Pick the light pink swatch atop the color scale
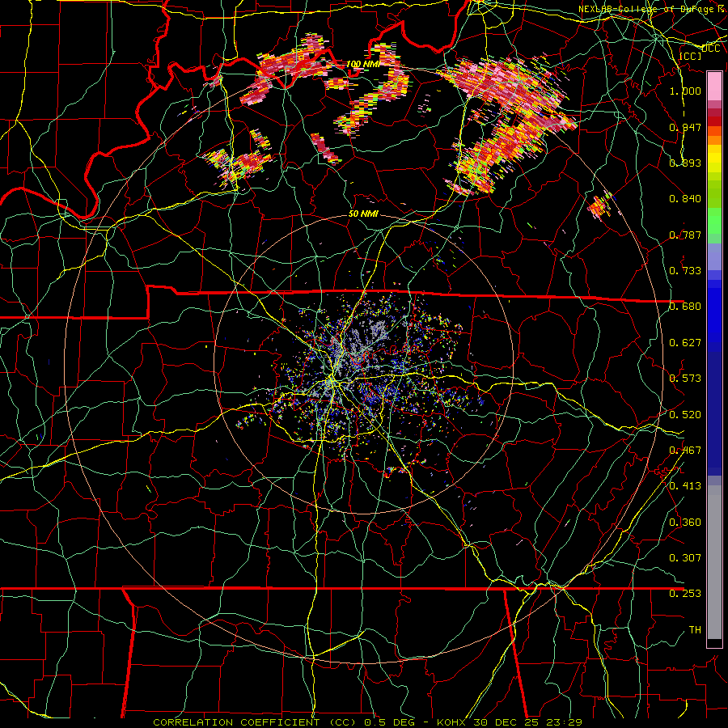The width and height of the screenshot is (728, 728). point(714,86)
